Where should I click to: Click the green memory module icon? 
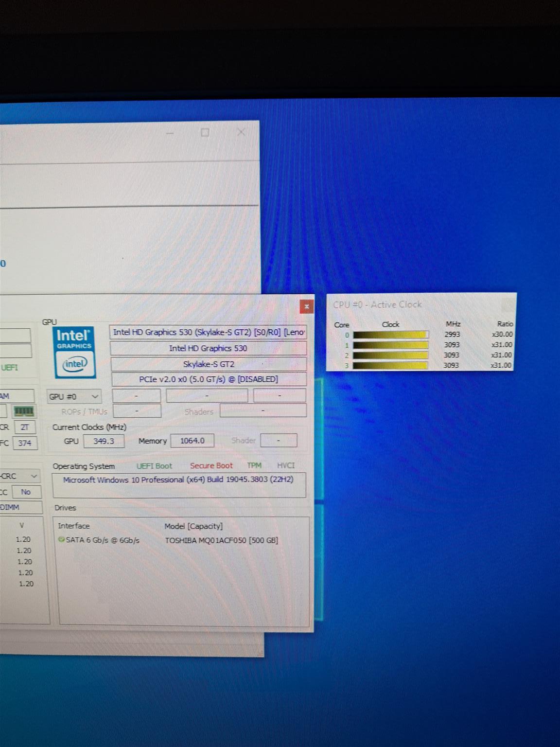[23, 412]
